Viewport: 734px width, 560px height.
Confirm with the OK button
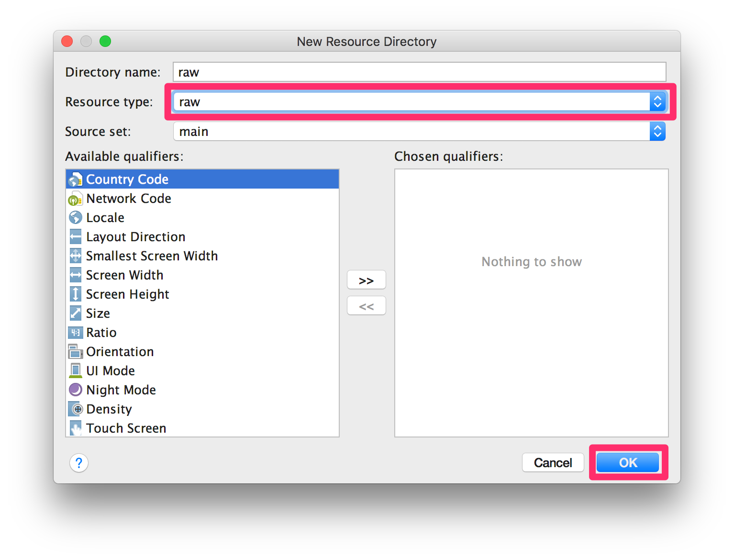pos(628,462)
